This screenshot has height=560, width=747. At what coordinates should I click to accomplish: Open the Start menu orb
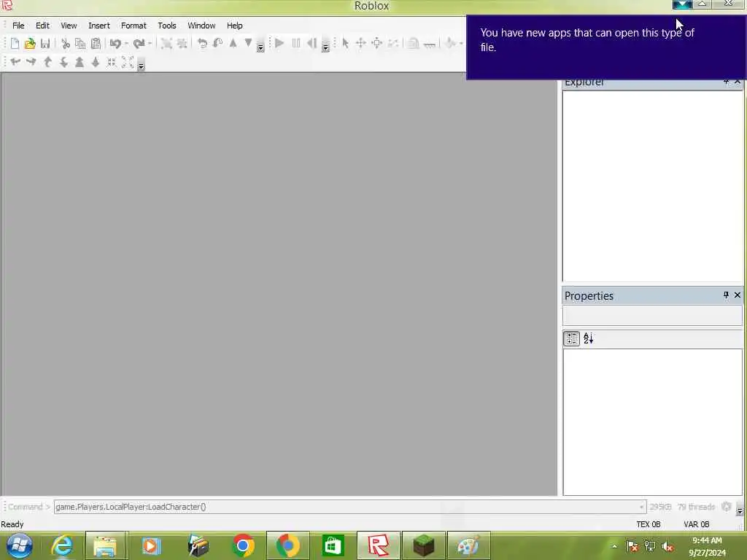point(20,545)
